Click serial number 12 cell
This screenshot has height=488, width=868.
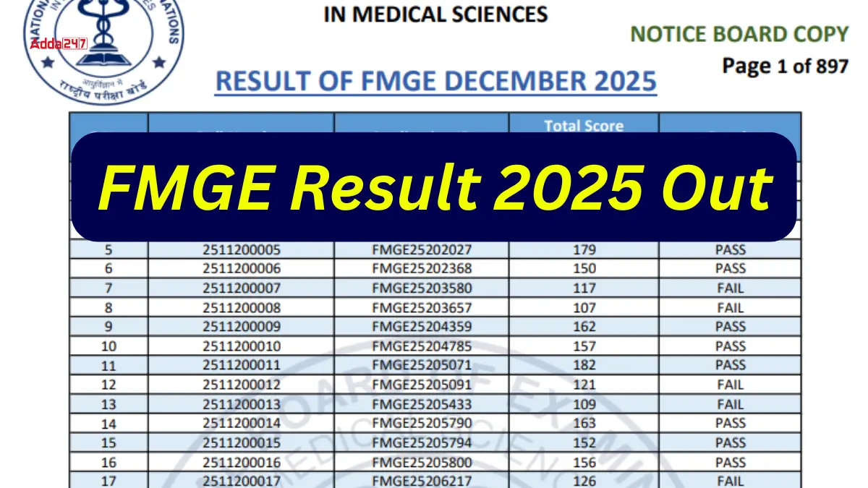(x=109, y=385)
